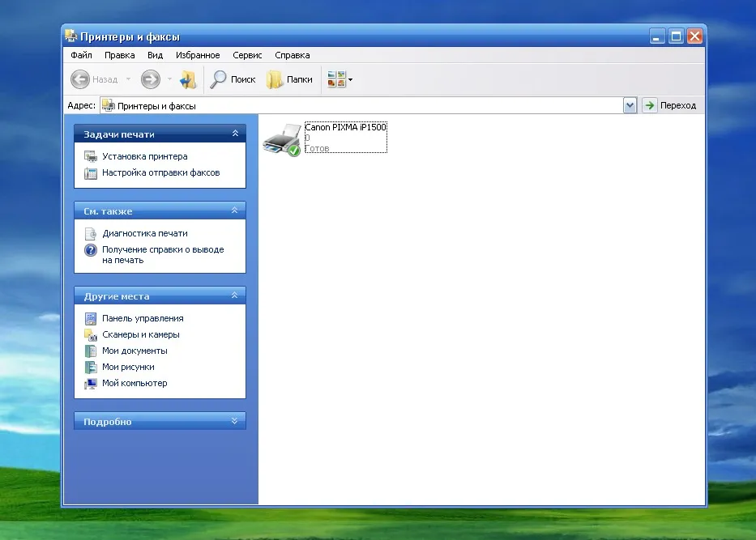Click the Мой компьютер icon
The image size is (756, 540).
pyautogui.click(x=90, y=384)
